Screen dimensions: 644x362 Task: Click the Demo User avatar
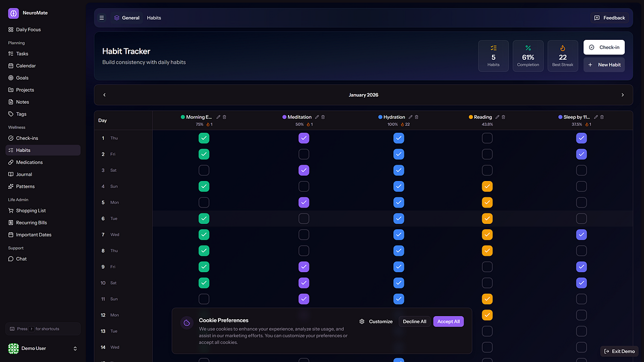tap(13, 349)
